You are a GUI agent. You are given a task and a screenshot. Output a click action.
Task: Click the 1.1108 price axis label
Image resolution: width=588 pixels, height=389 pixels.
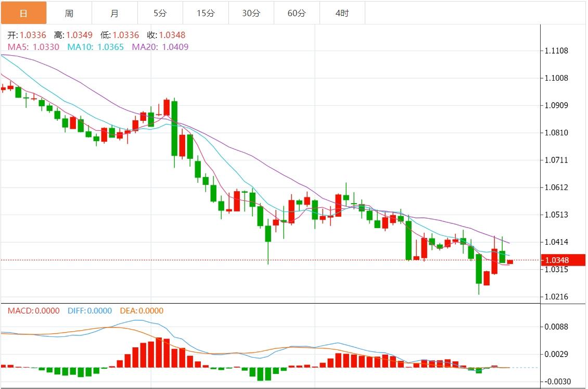tap(556, 51)
